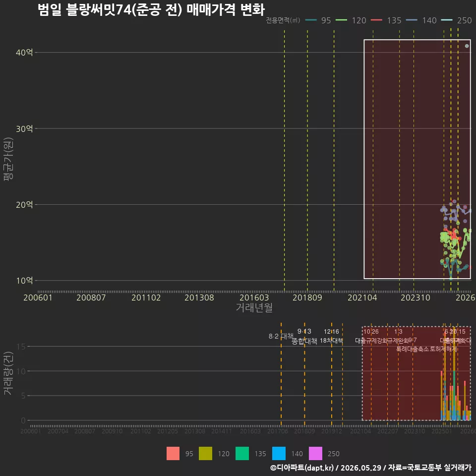The height and width of the screenshot is (476, 476).
Task: Click 201102 on the price chart x-axis
Action: click(146, 297)
